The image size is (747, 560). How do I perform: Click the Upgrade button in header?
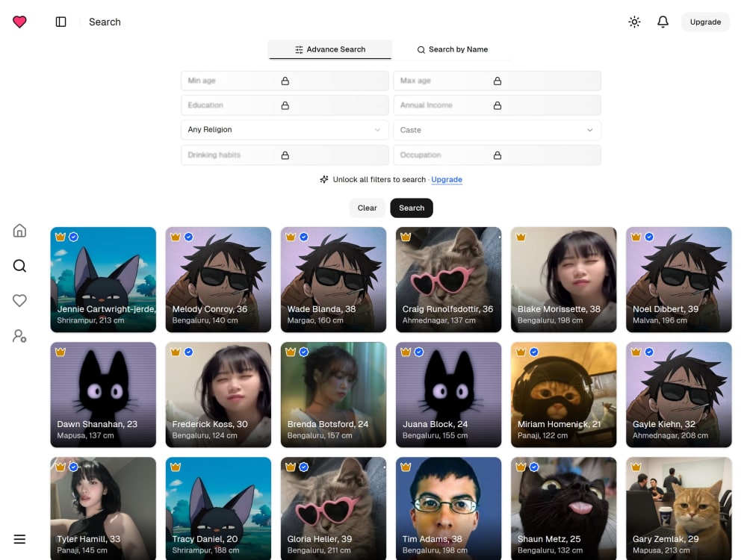[x=705, y=22]
